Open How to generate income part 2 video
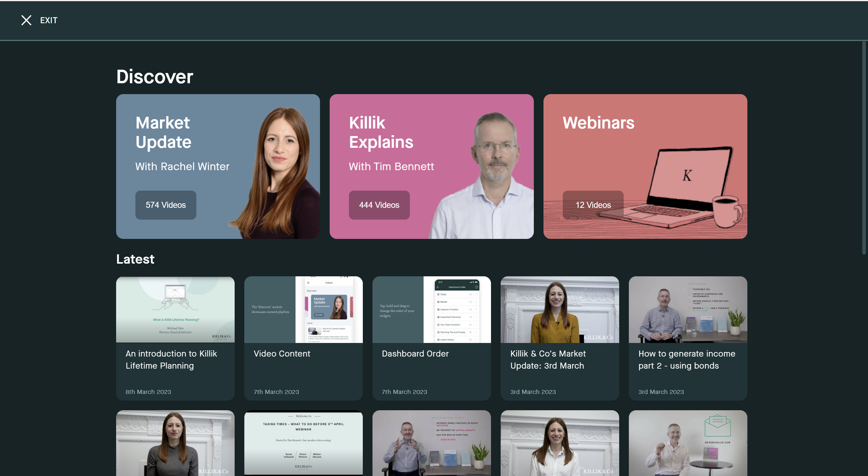The height and width of the screenshot is (476, 868). (x=688, y=309)
